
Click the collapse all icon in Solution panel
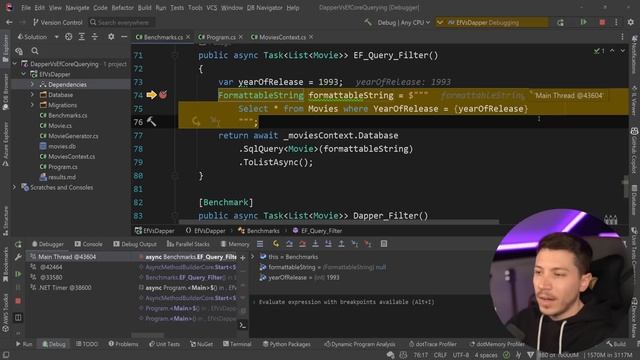95,37
